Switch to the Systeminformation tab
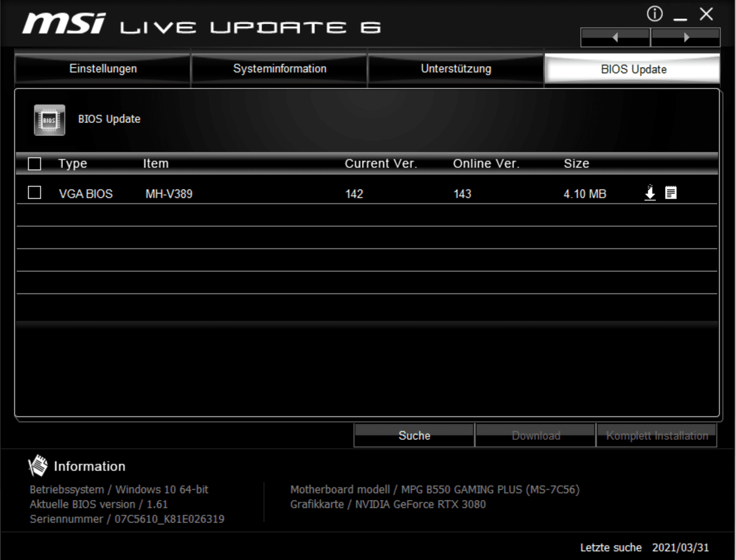The height and width of the screenshot is (560, 736). pos(279,69)
